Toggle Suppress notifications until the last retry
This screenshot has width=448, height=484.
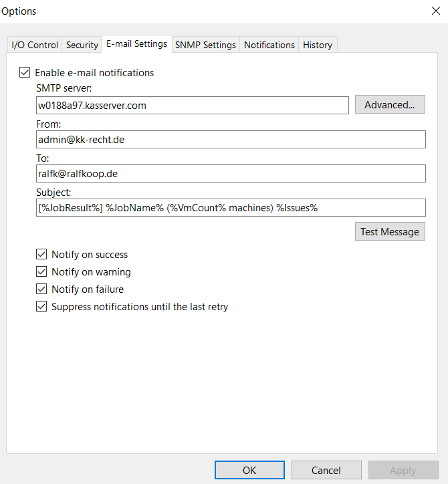42,307
